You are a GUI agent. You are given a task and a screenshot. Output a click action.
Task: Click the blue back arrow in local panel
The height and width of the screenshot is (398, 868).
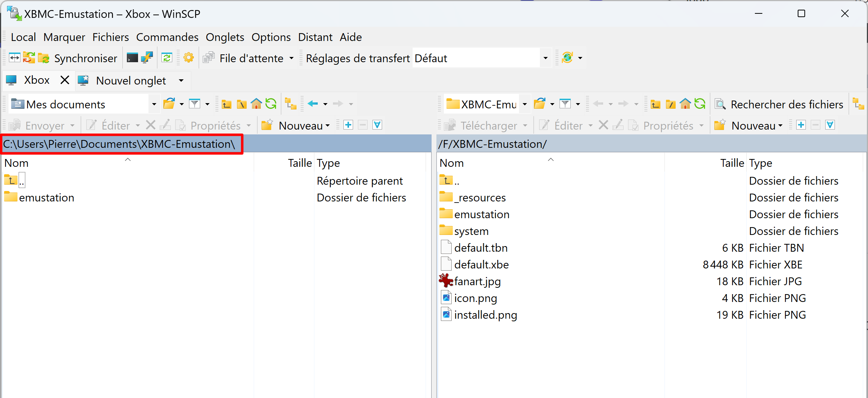(x=313, y=104)
